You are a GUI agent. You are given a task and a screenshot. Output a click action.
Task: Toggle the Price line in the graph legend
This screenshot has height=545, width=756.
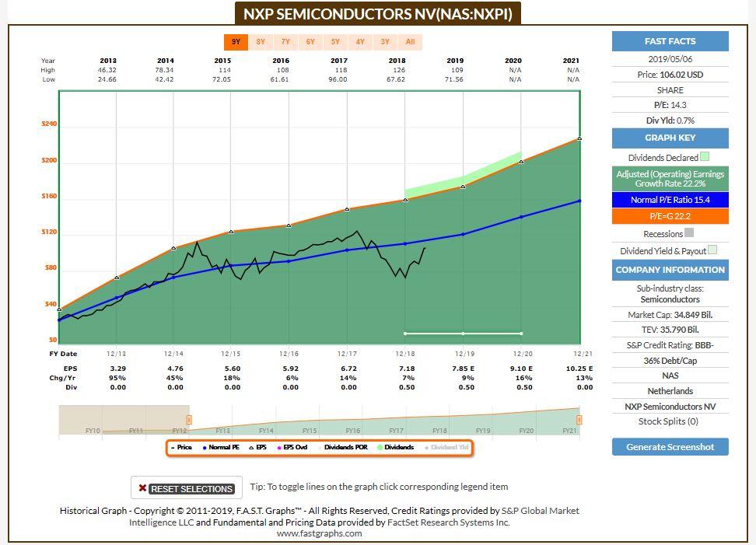[x=180, y=447]
